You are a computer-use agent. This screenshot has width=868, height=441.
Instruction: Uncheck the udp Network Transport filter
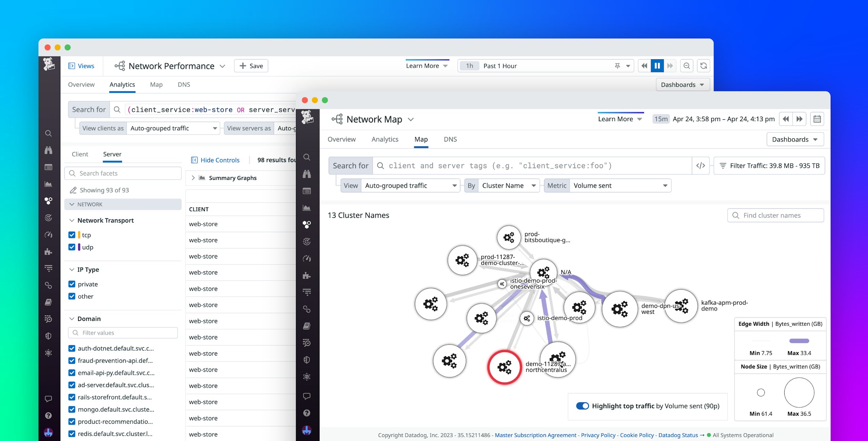(72, 247)
